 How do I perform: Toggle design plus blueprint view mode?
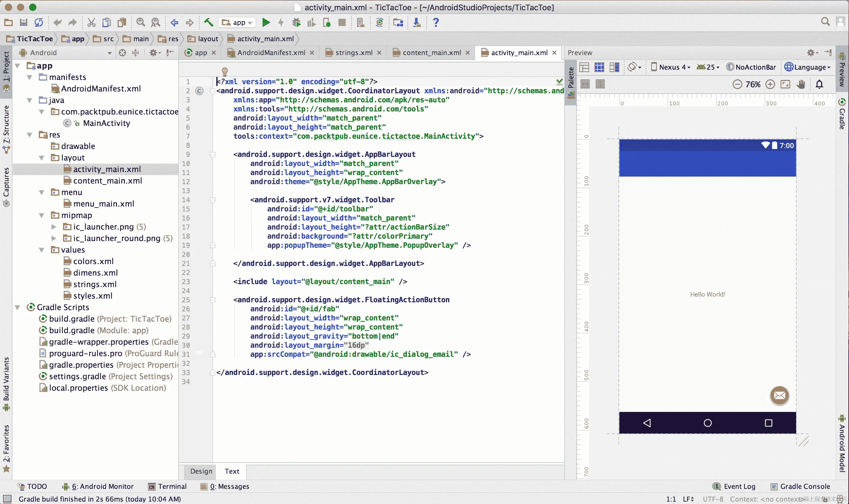(x=614, y=67)
